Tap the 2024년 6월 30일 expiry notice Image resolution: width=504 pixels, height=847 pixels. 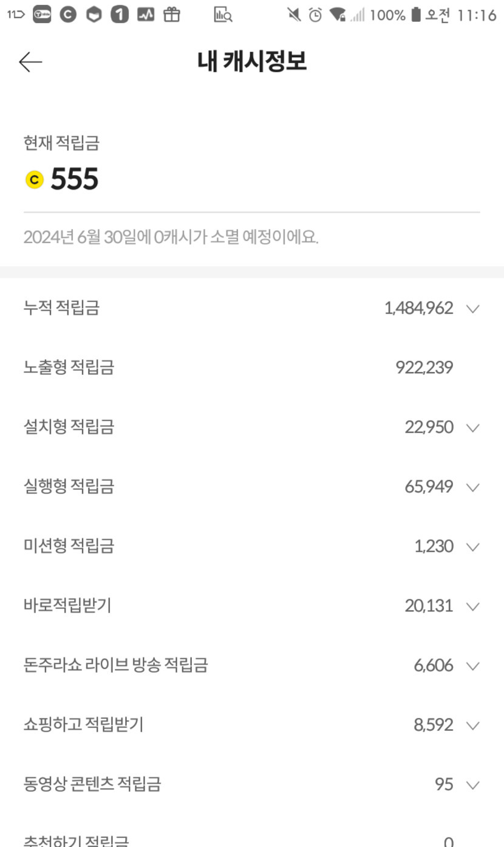click(x=171, y=237)
